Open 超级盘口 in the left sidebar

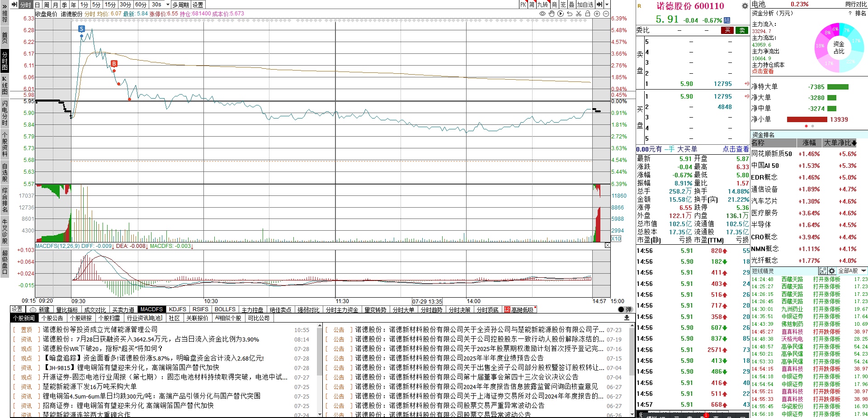[5, 261]
